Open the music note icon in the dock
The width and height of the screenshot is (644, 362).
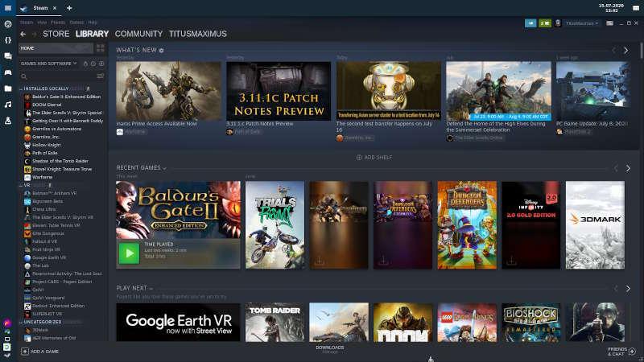[x=8, y=105]
